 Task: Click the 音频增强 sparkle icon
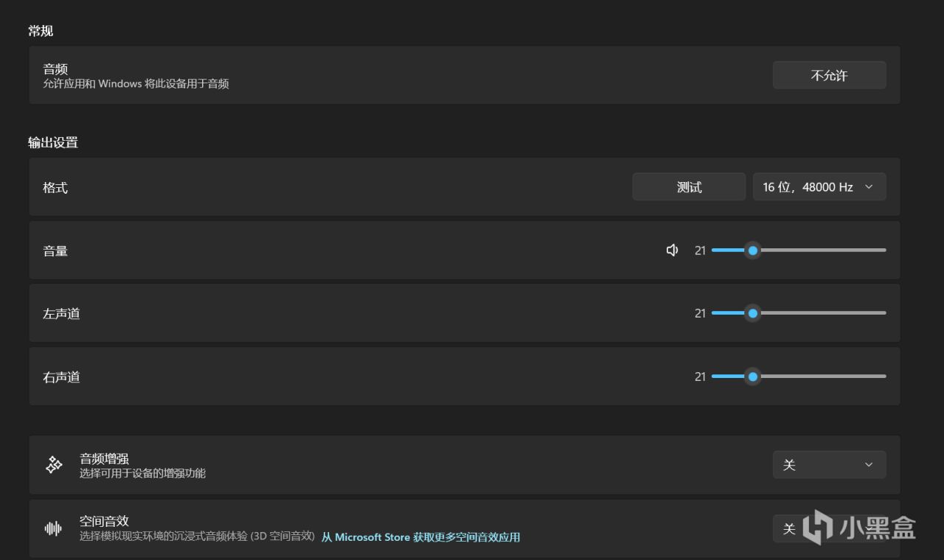[x=54, y=465]
